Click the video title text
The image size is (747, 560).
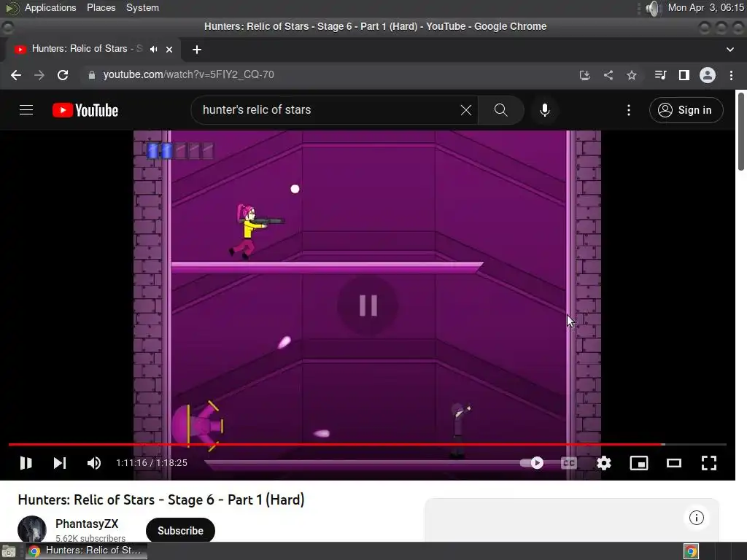click(x=161, y=499)
